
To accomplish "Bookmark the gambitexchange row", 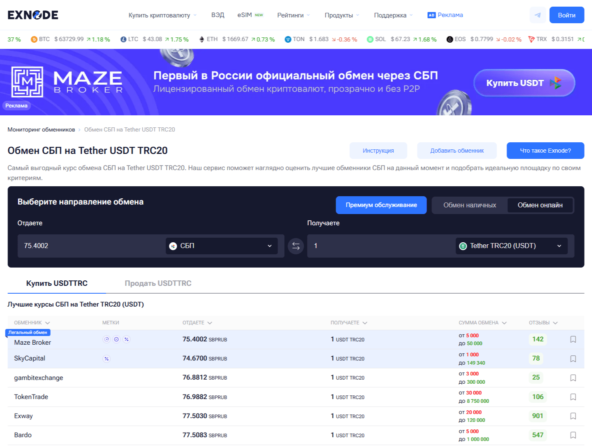I will [573, 378].
